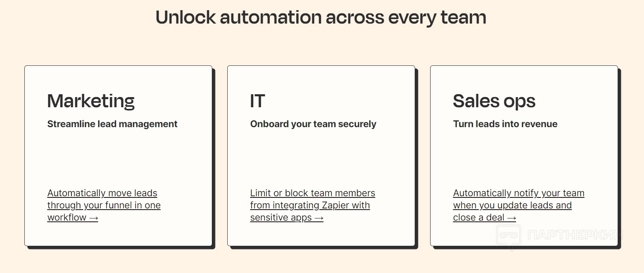Click the arrow after the Marketing workflow link
Screen dimensions: 644x273
coord(94,218)
